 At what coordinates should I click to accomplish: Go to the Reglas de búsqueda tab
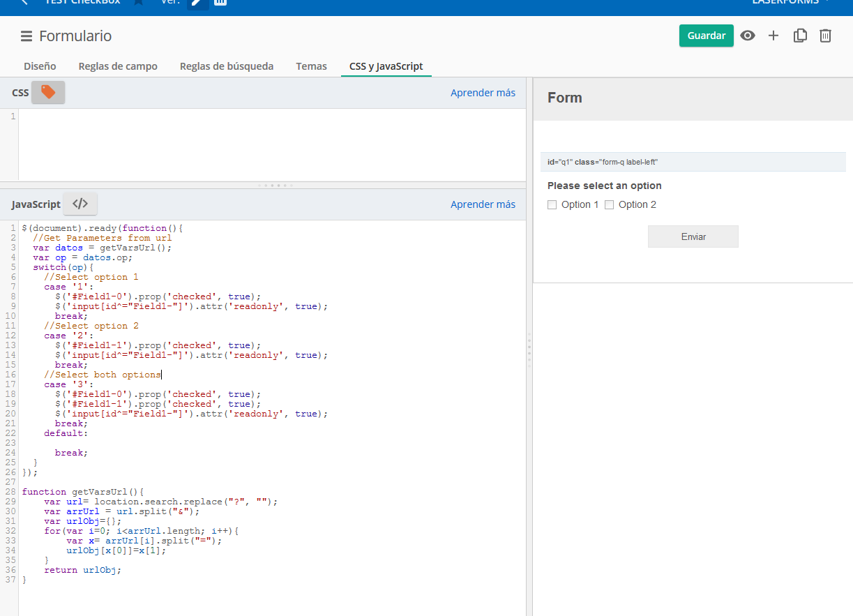[x=227, y=66]
